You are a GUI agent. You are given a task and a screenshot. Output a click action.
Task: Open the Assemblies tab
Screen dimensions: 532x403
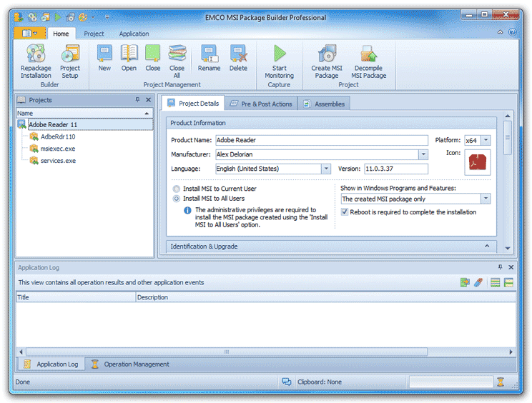pos(324,104)
